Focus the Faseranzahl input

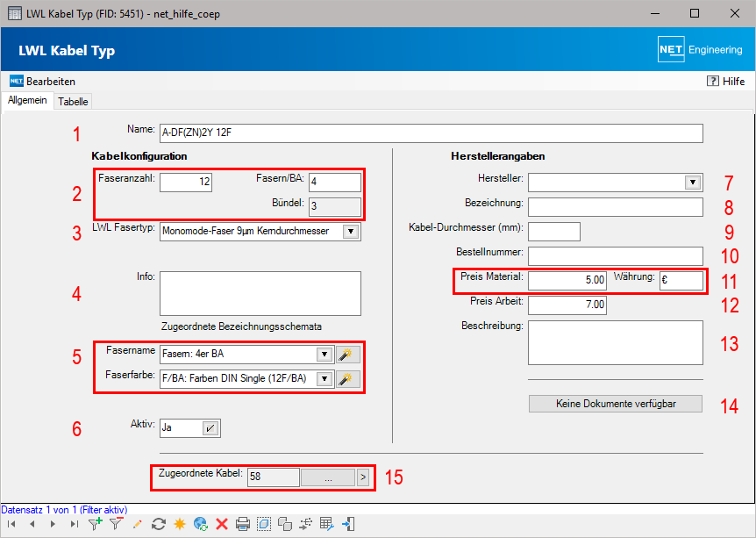[x=186, y=182]
